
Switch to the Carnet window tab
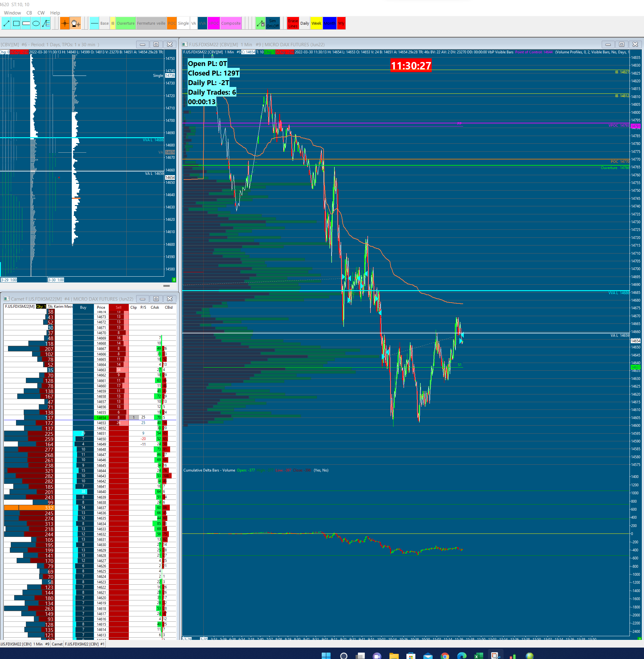click(x=57, y=644)
